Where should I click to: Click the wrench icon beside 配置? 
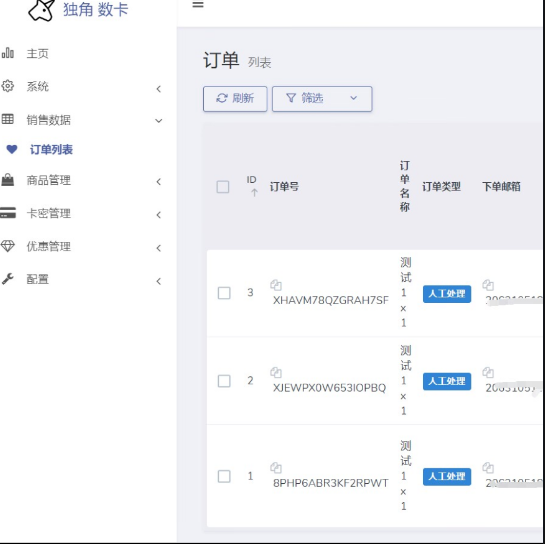(8, 279)
